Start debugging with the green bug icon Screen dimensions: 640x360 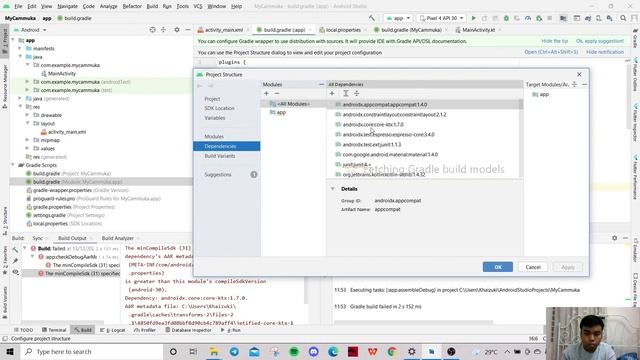click(506, 18)
